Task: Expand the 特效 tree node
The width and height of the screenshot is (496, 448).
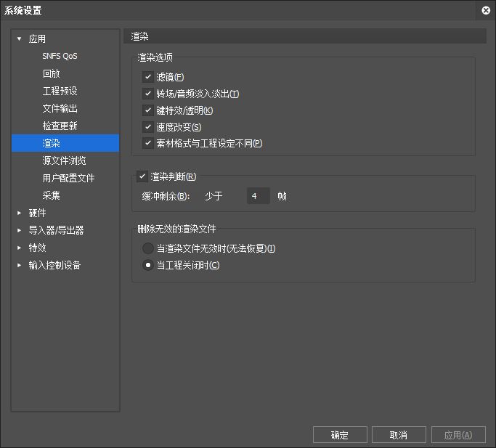Action: pyautogui.click(x=20, y=248)
